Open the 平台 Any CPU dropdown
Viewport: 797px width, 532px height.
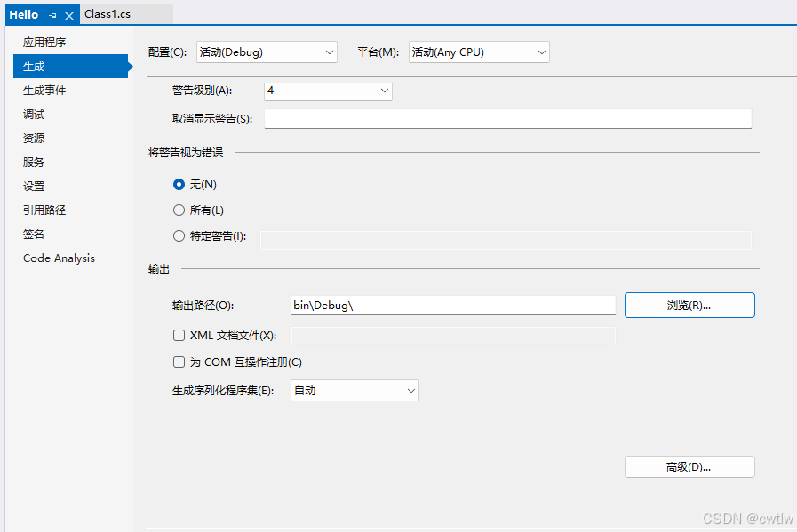point(477,52)
